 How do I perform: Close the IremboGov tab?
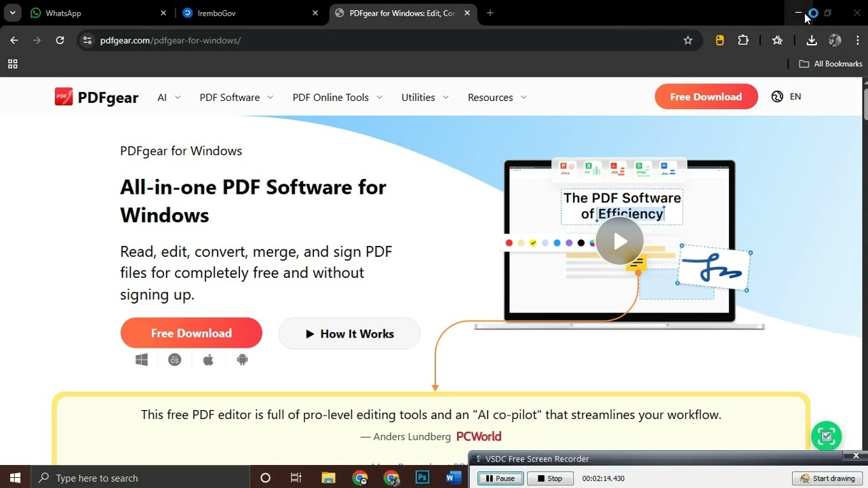[315, 13]
